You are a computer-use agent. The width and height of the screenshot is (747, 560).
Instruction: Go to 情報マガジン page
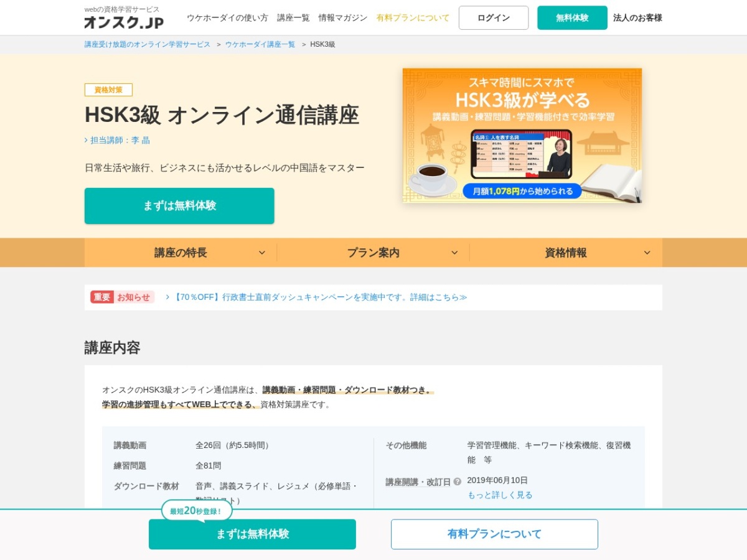343,18
